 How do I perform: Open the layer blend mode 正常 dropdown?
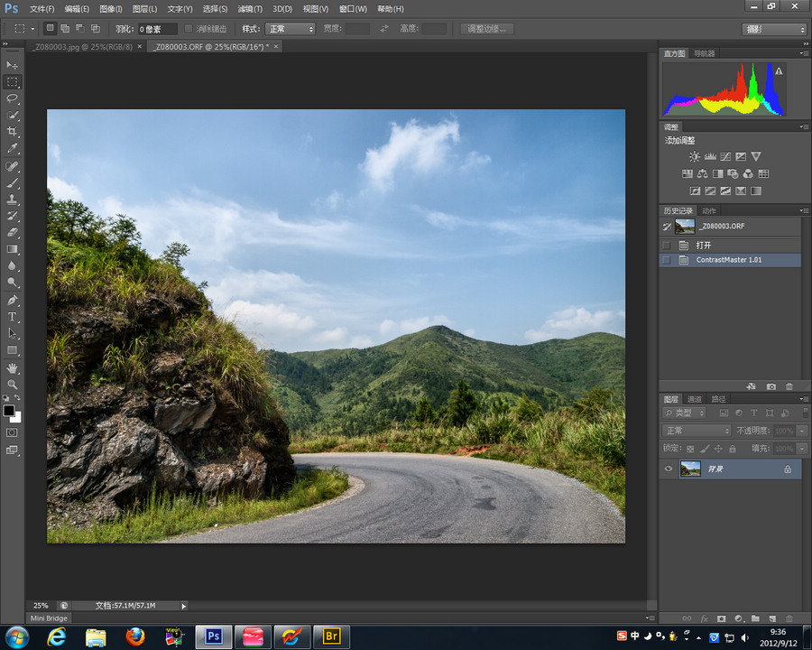click(x=697, y=431)
